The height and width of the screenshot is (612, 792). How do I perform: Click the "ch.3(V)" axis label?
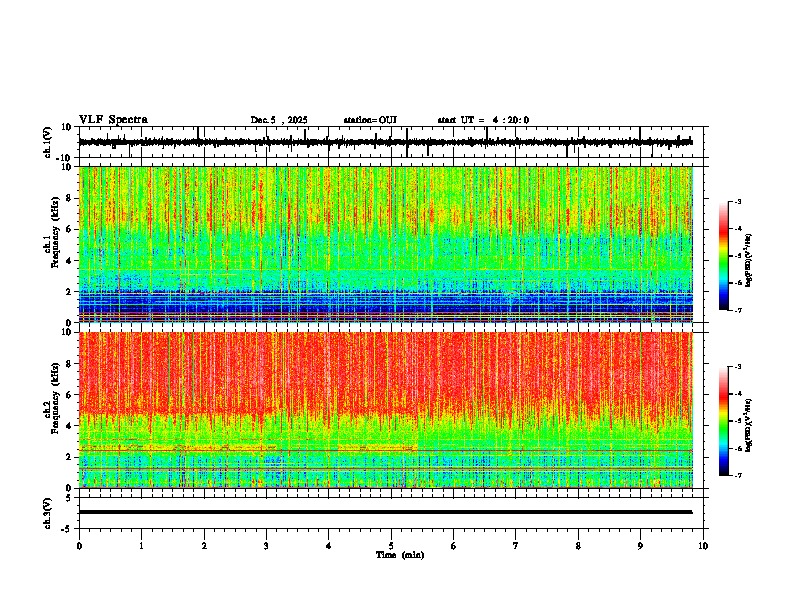48,513
